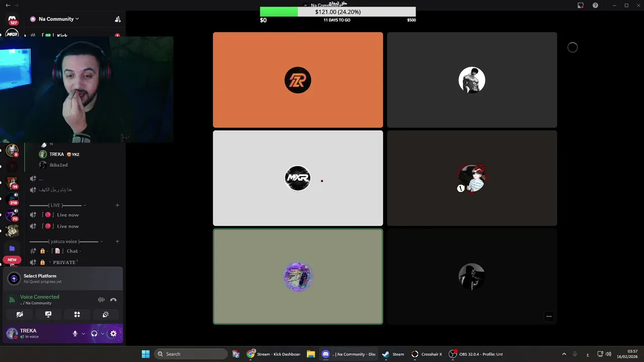Image resolution: width=644 pixels, height=362 pixels.
Task: Switch to Steam from taskbar
Action: 393,354
